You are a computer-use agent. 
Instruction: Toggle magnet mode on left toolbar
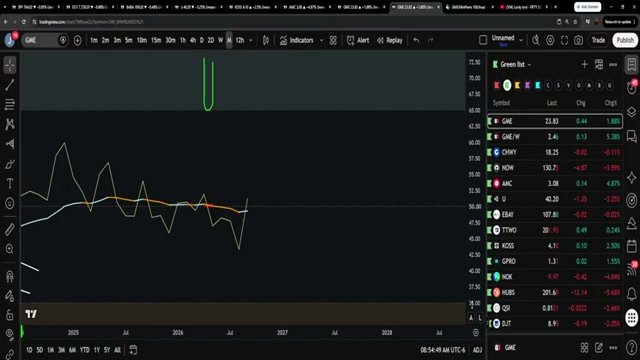coord(10,276)
